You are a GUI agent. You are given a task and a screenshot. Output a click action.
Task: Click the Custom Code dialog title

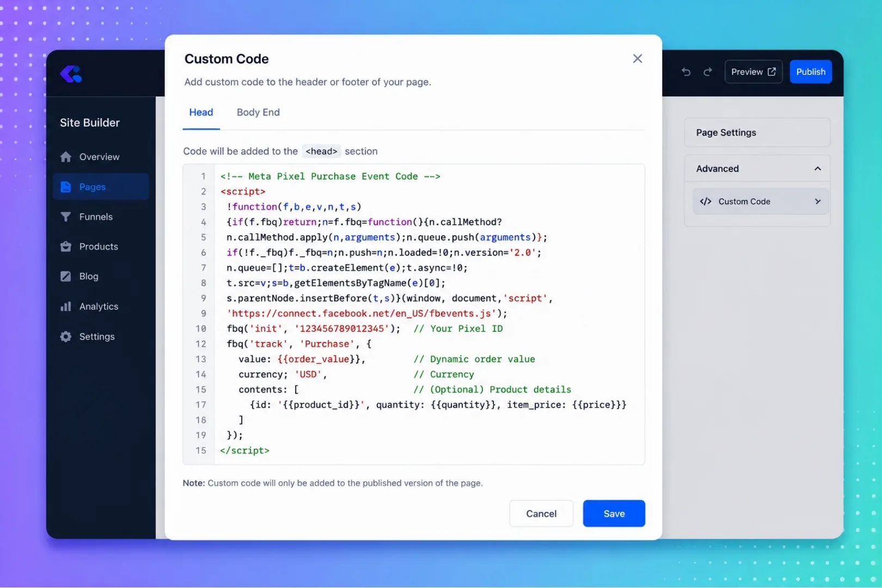pyautogui.click(x=226, y=59)
